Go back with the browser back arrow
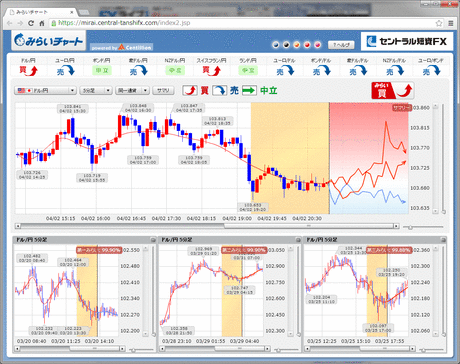 9,23
